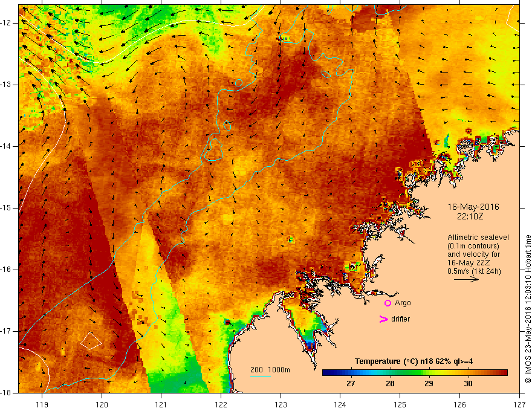Click the 0.5m/s (1kt 24h) label
Viewport: 532px width, 411px height.
474,271
